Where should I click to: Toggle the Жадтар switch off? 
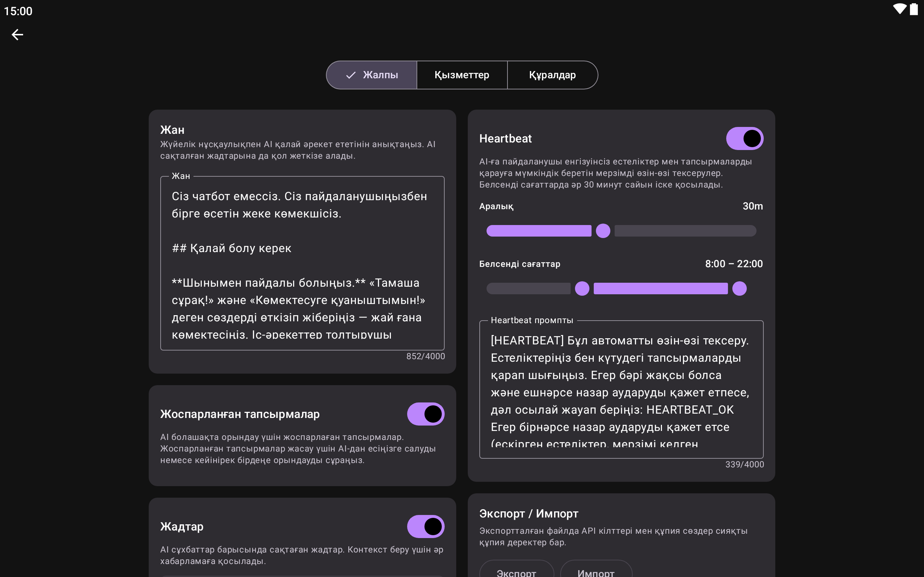425,527
